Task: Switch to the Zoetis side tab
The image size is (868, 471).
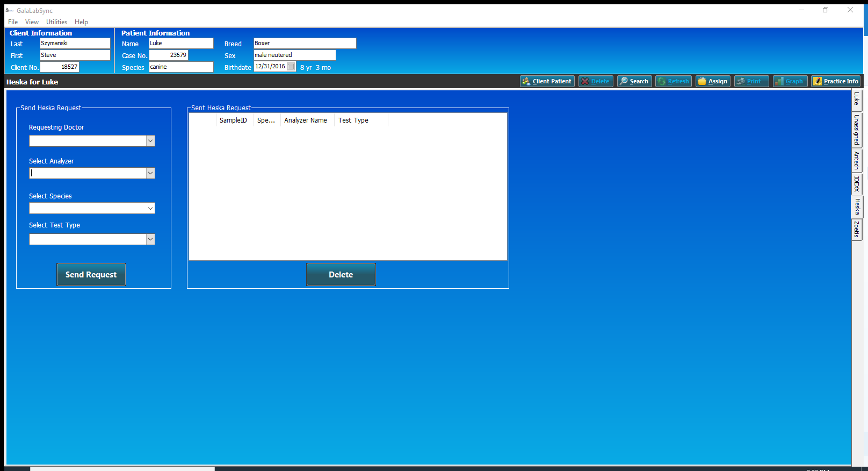Action: click(x=857, y=230)
